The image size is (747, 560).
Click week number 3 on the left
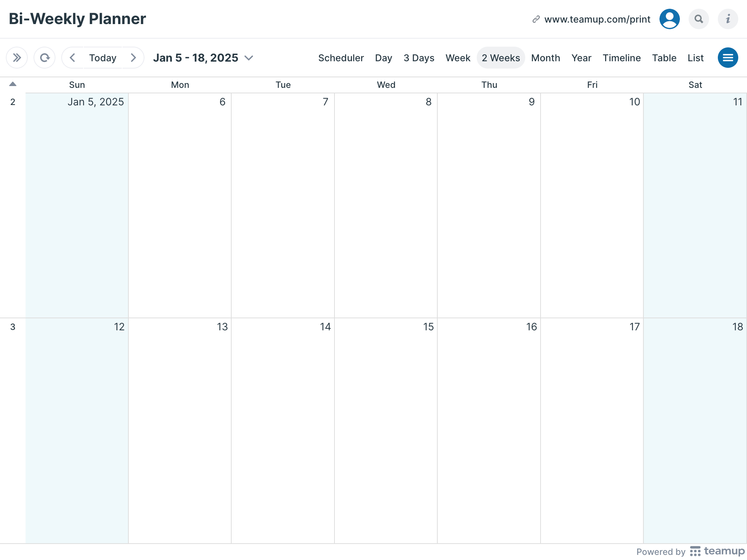pos(13,327)
